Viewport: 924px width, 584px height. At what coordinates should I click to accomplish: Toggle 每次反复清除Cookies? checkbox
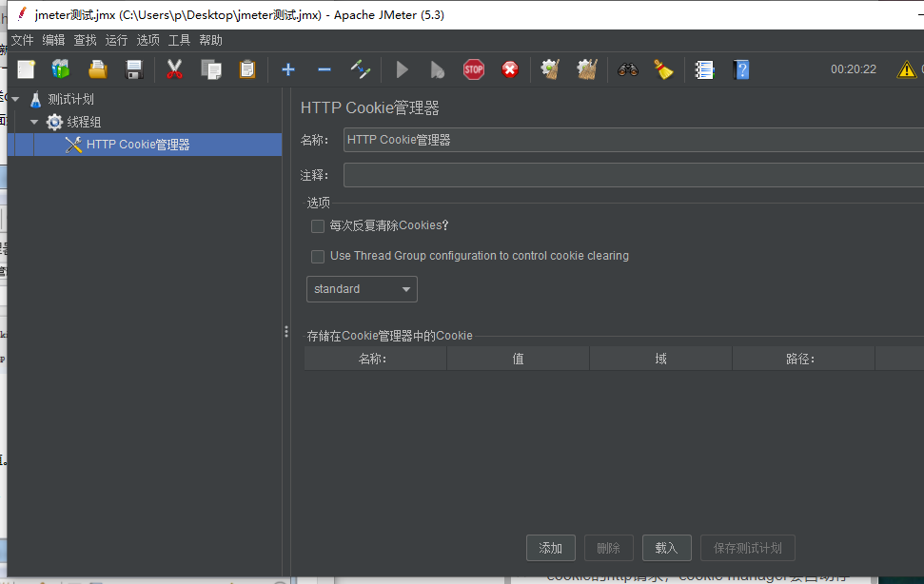click(x=318, y=226)
